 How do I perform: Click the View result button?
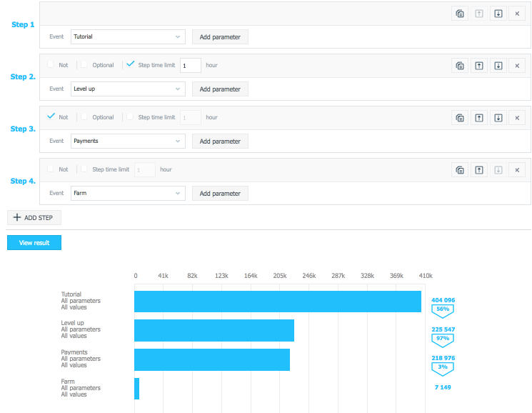tap(34, 243)
